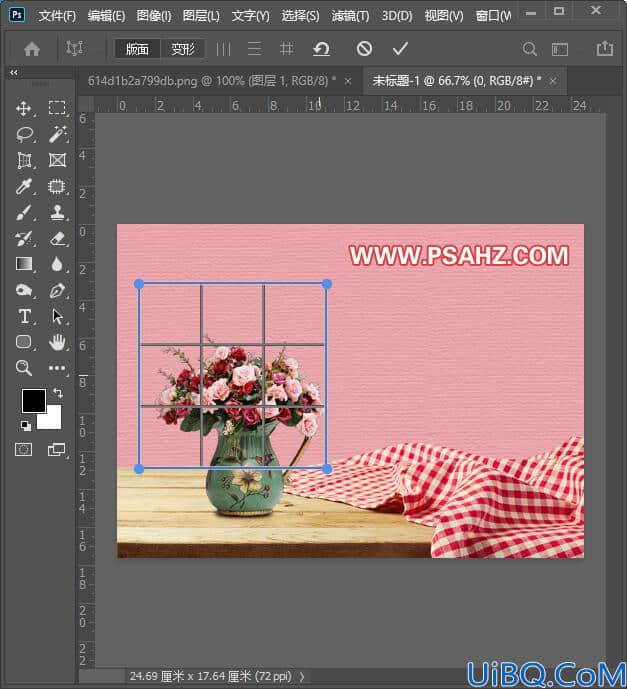Straighten lines horizontally in options bar
Screen dimensions: 627x689
254,49
